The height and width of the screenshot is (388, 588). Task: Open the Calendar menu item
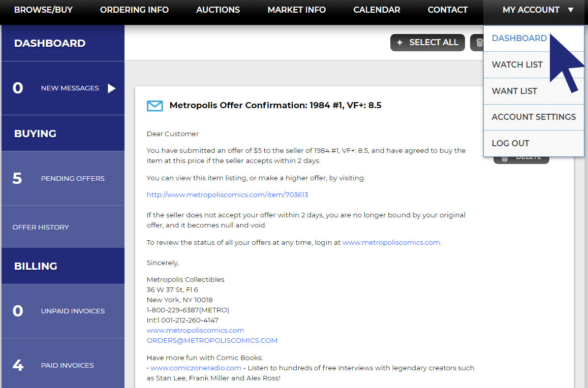pos(377,10)
